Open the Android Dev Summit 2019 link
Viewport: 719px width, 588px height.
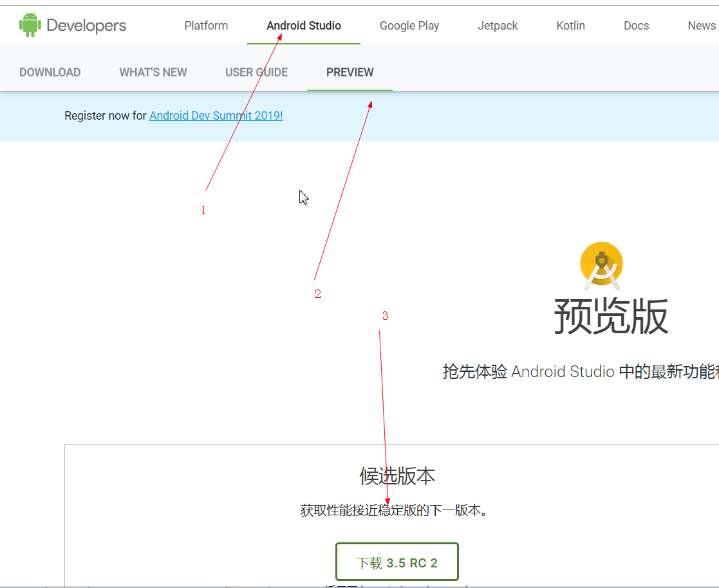click(x=216, y=116)
